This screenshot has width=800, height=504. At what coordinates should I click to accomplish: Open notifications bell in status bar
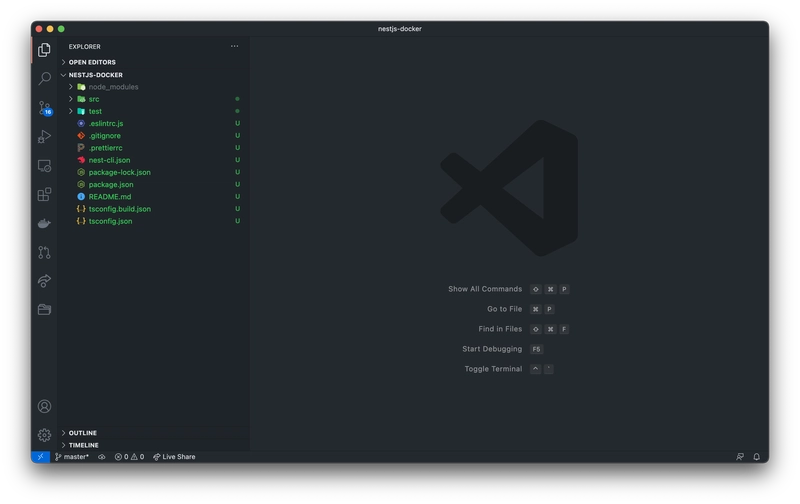(757, 457)
